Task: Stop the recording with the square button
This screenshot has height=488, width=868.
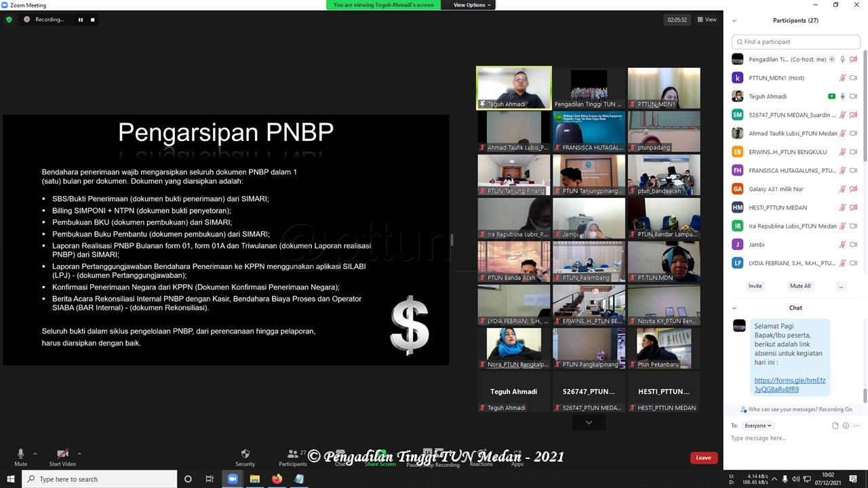Action: [x=93, y=20]
